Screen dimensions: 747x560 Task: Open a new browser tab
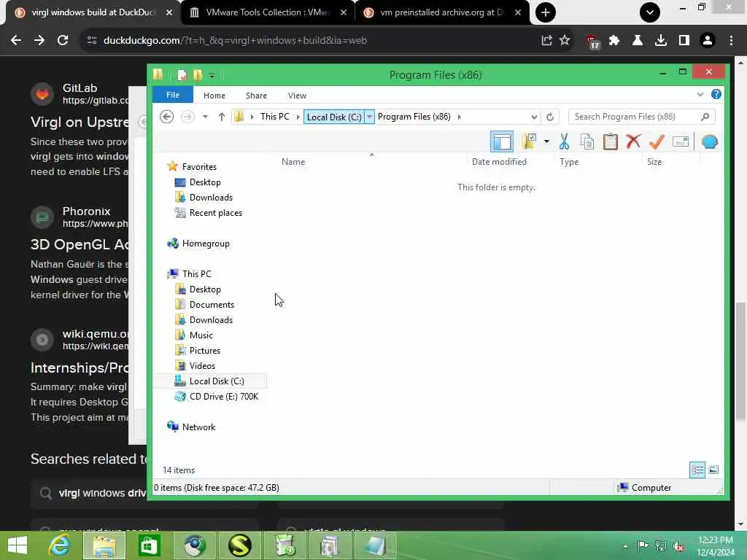coord(546,12)
